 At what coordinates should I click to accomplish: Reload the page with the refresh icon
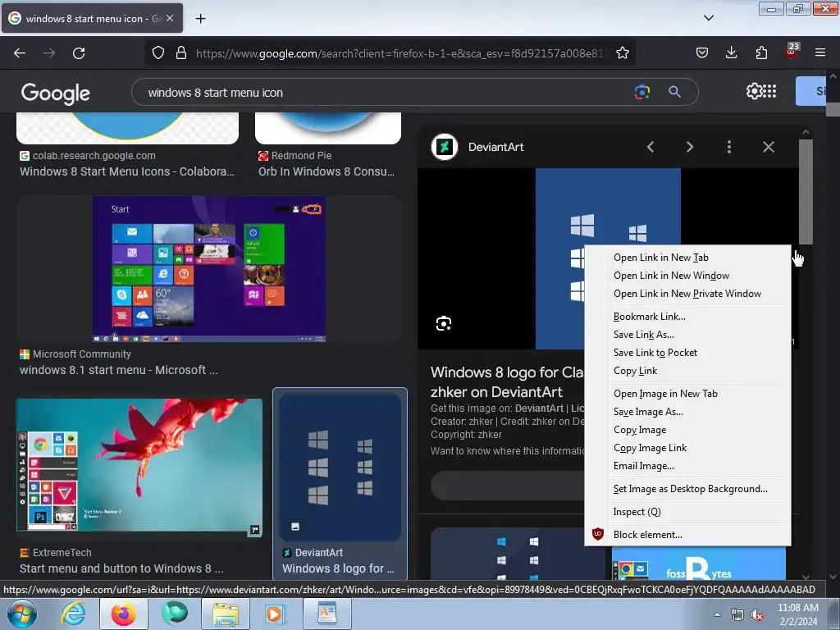pos(79,53)
